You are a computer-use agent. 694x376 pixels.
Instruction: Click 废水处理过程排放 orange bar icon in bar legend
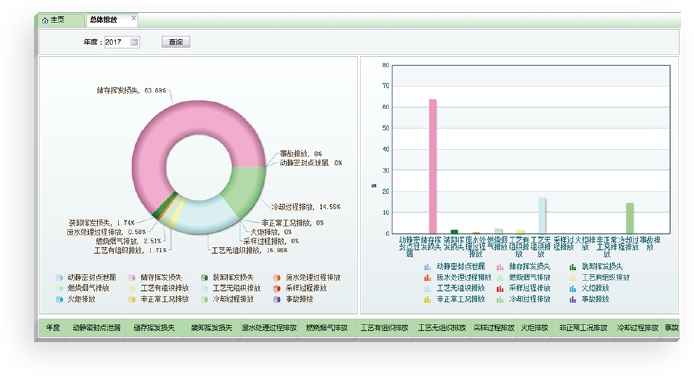pos(428,277)
